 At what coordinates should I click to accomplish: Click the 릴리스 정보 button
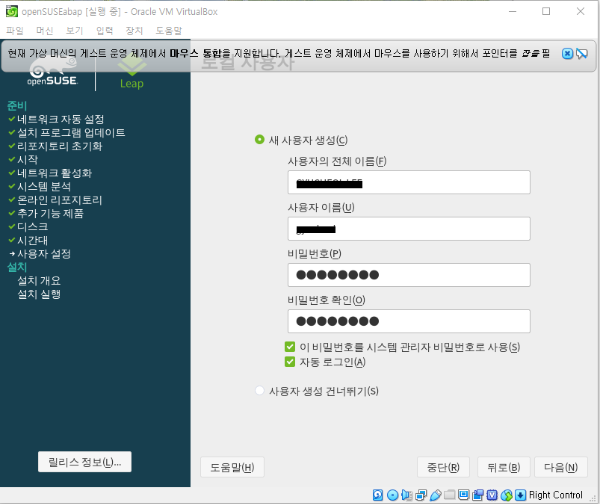[x=85, y=462]
